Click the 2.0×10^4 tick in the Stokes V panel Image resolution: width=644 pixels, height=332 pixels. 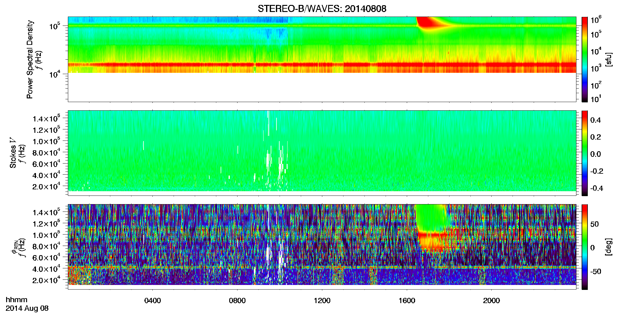(46, 186)
